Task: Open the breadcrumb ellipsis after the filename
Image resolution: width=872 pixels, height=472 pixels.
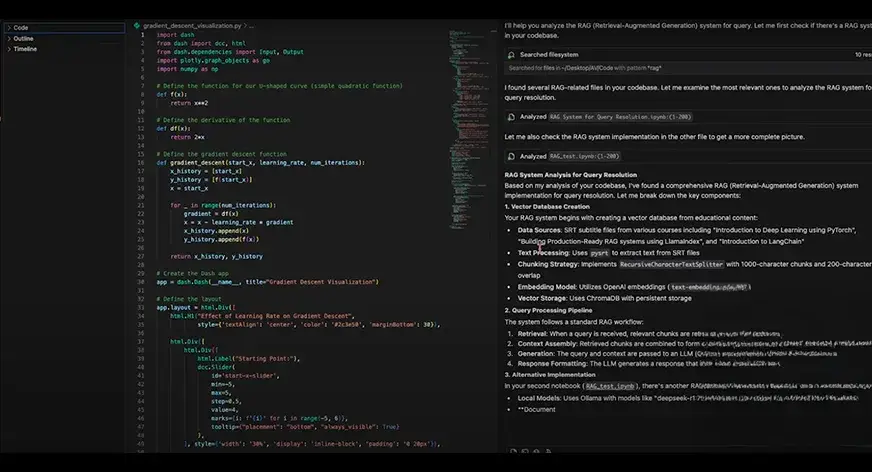Action: (250, 24)
